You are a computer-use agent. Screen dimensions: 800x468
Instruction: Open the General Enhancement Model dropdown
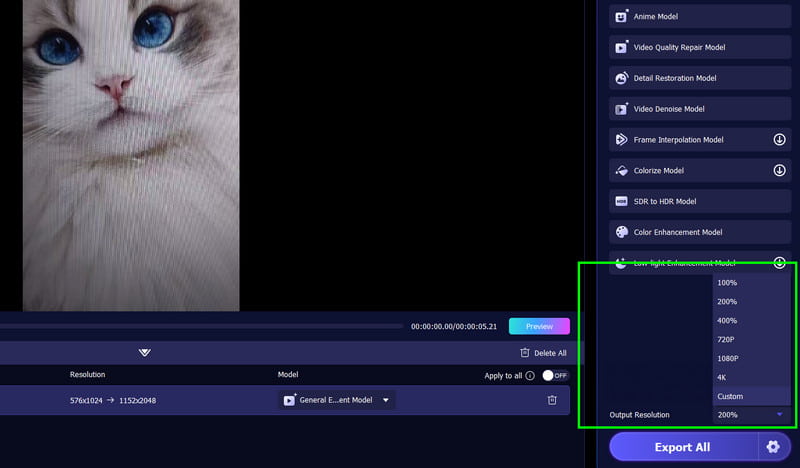pyautogui.click(x=337, y=400)
